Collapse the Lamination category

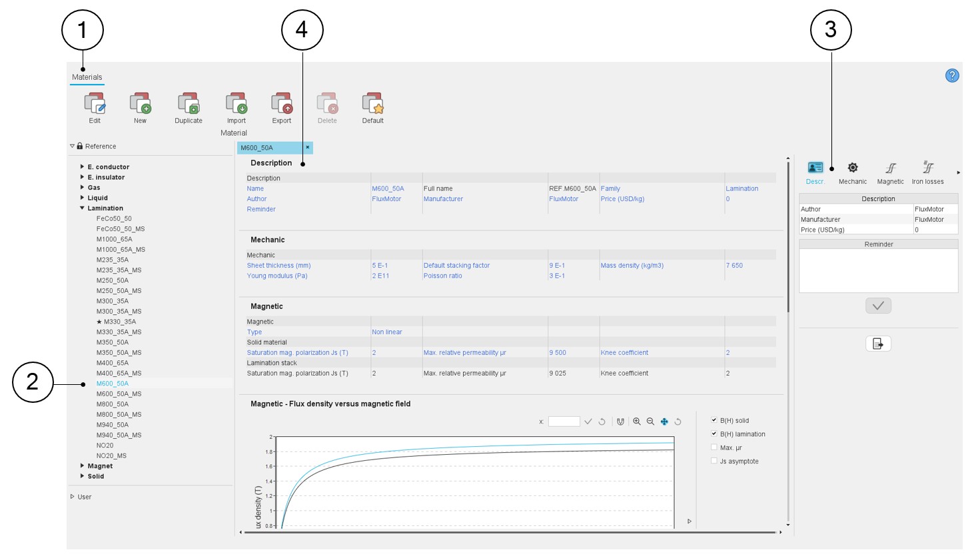[x=82, y=208]
